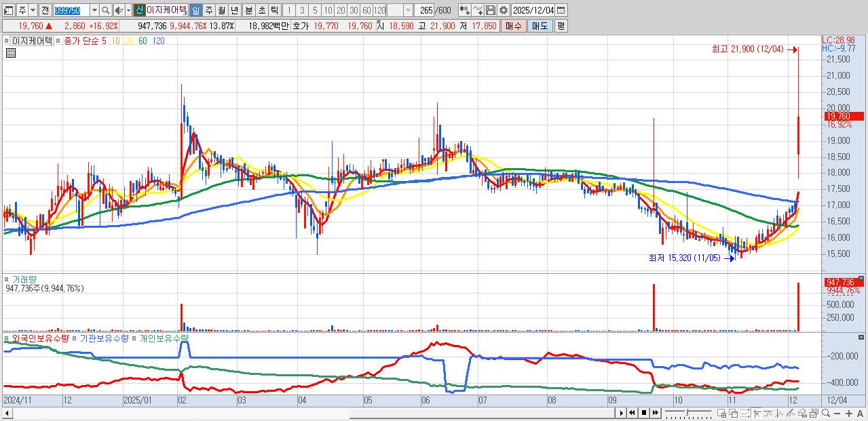The height and width of the screenshot is (421, 868).
Task: Open the data table icon under 이지케어텍 label
Action: [x=10, y=53]
